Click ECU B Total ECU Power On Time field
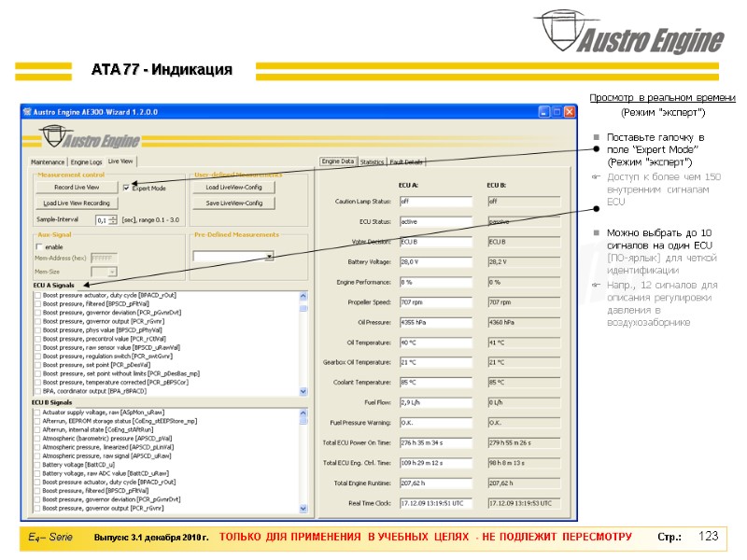This screenshot has width=747, height=560. tap(524, 442)
